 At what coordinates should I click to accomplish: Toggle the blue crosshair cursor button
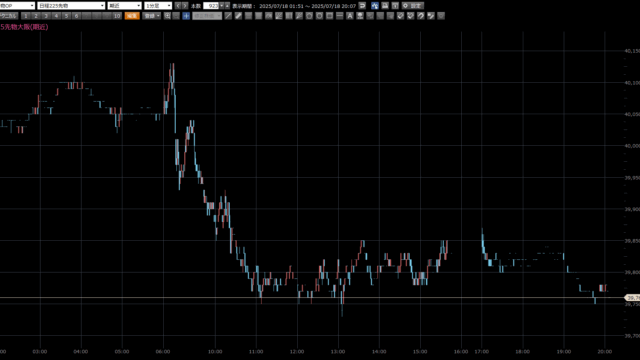click(186, 16)
